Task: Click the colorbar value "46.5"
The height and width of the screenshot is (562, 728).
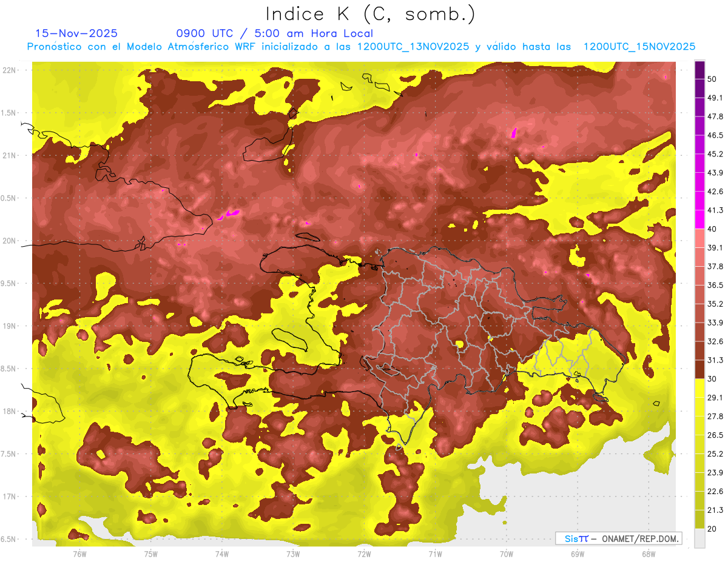Action: coord(715,135)
